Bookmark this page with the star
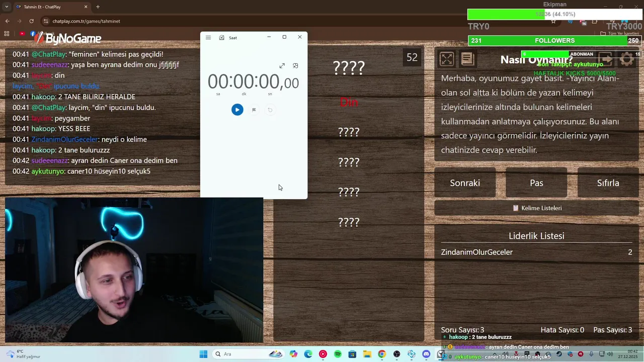644x362 pixels. 553,21
